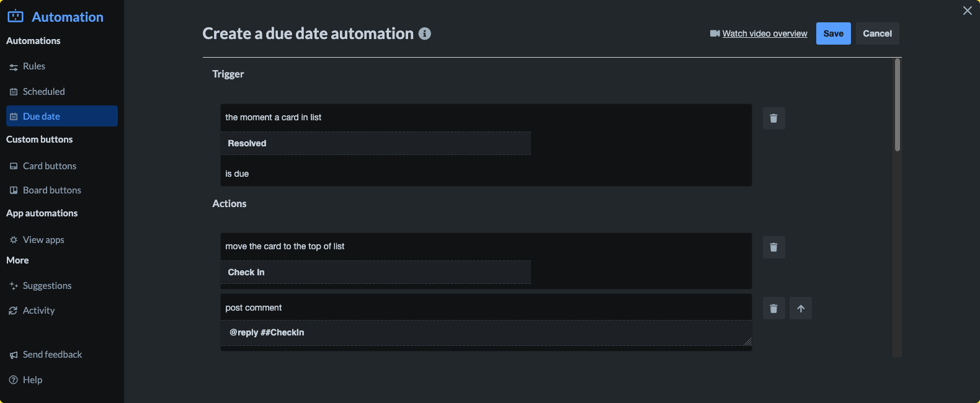Delete the post comment action
980x403 pixels.
click(773, 308)
